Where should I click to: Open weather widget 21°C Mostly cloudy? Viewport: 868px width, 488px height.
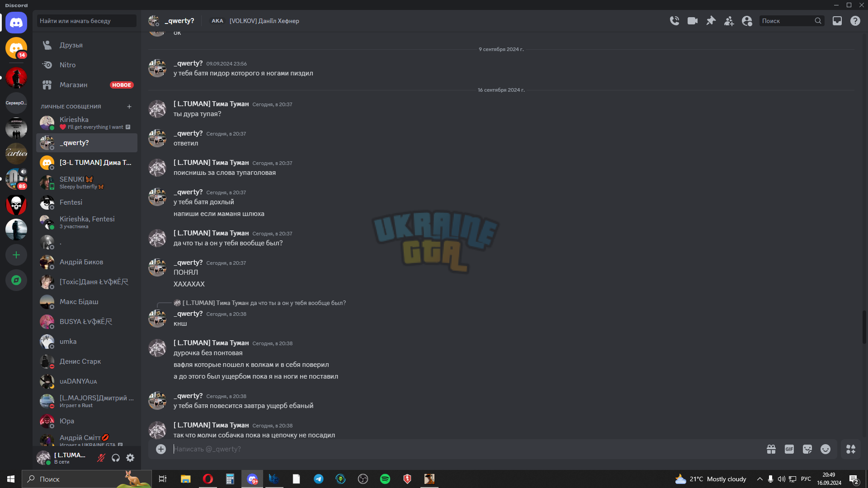711,479
